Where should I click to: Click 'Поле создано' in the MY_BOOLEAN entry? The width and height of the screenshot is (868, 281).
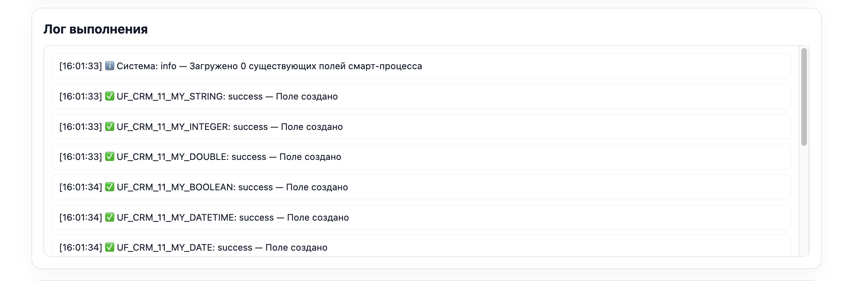[317, 187]
